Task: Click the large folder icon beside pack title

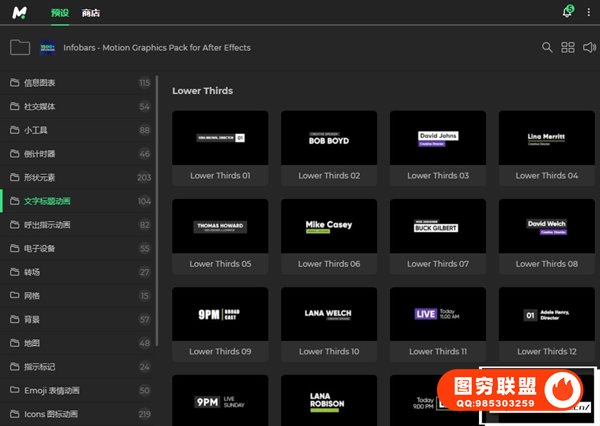Action: [20, 47]
